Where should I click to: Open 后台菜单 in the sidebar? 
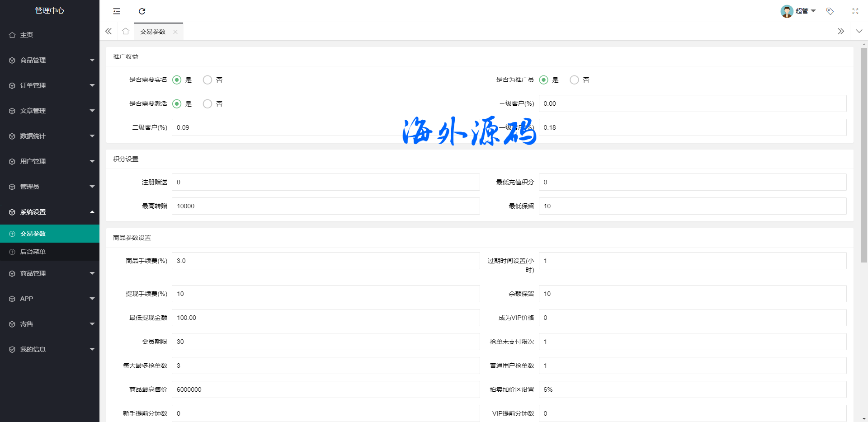tap(33, 252)
